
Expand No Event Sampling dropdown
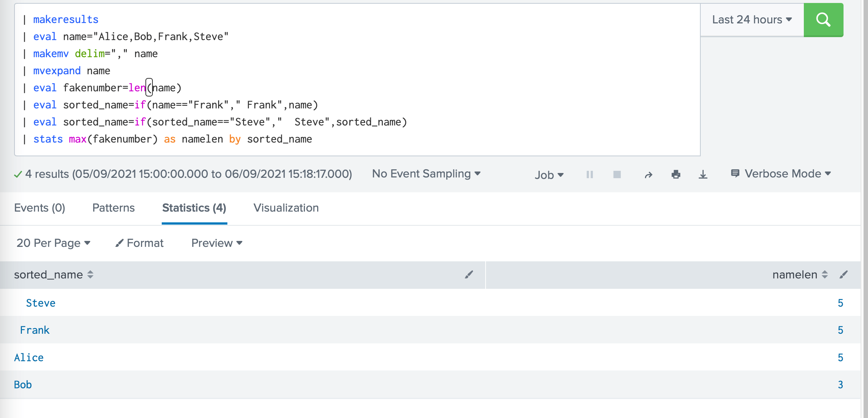click(x=426, y=174)
